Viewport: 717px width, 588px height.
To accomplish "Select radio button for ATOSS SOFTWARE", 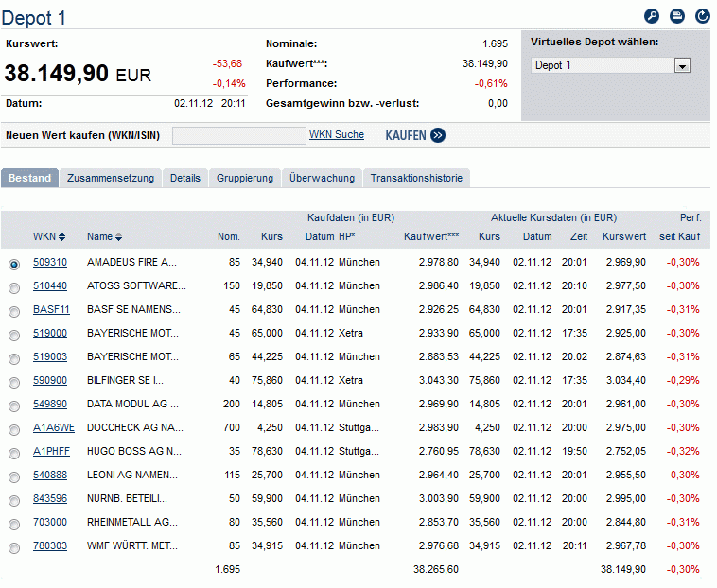I will click(x=14, y=287).
